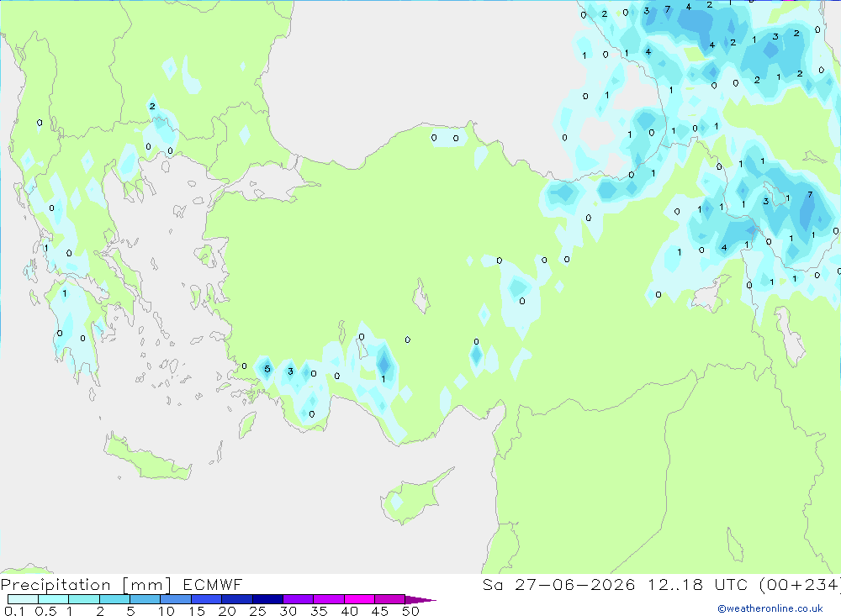The width and height of the screenshot is (841, 616).
Task: Click the island of Crete on the map
Action: coord(147,458)
